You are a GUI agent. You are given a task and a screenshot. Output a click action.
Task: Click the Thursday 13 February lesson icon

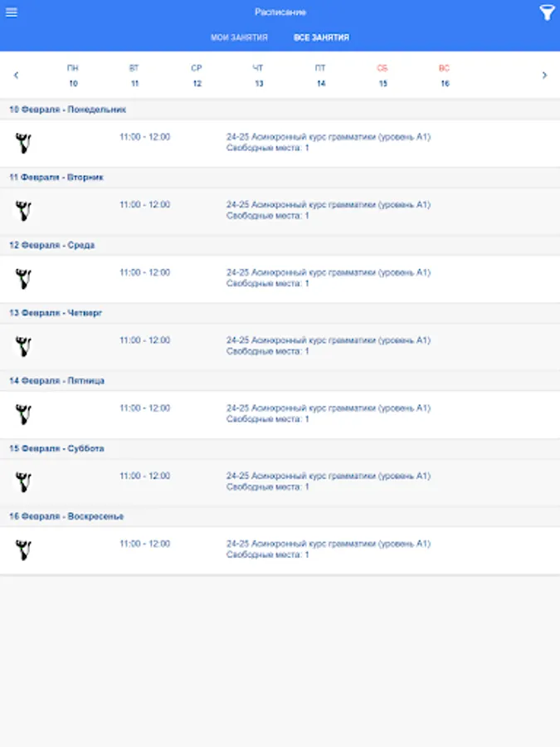coord(23,346)
